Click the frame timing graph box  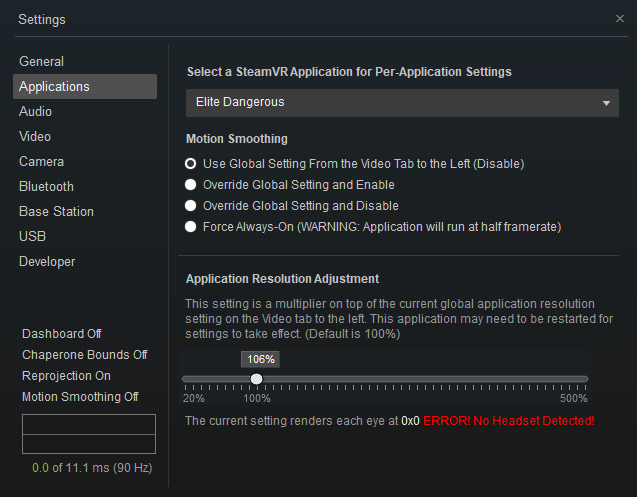click(89, 434)
